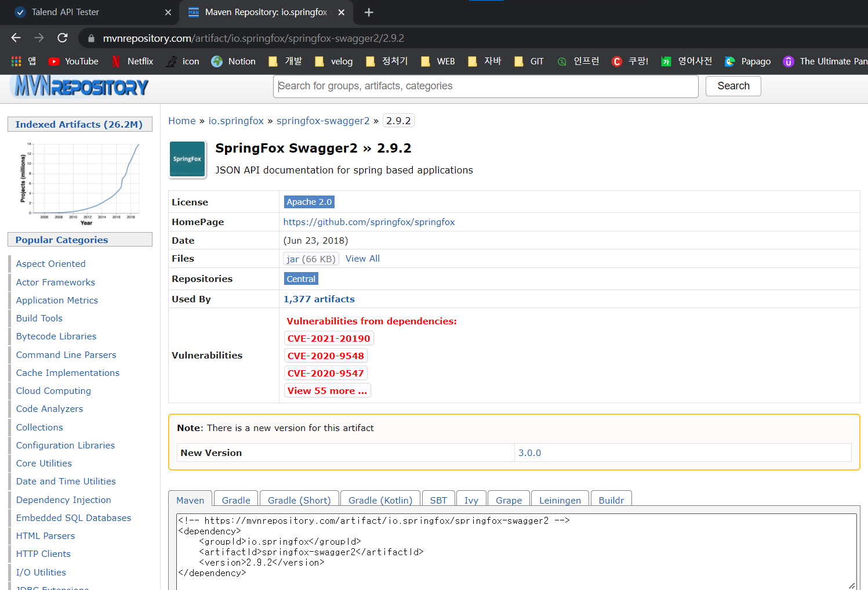The height and width of the screenshot is (590, 868).
Task: Go to the Home breadcrumb
Action: click(x=182, y=121)
